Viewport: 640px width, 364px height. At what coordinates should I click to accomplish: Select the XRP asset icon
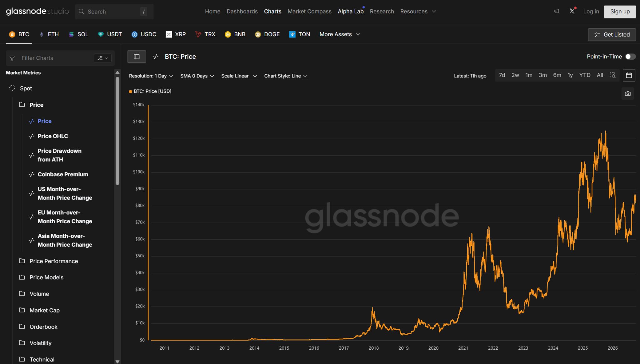(169, 34)
